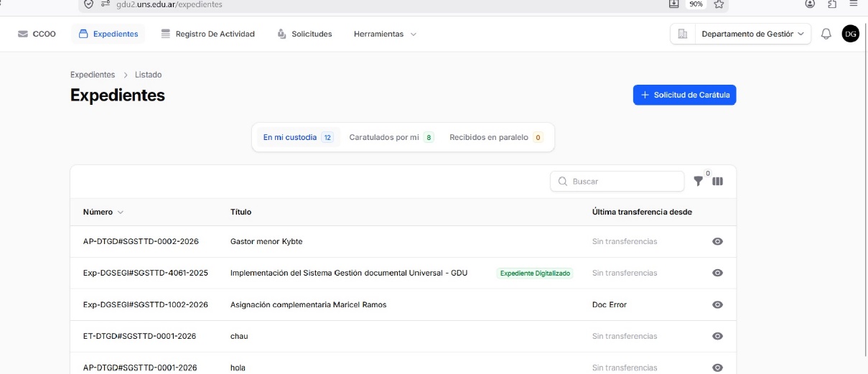Expand the Herramientas dropdown menu
Screen dimensions: 868x374
(x=385, y=34)
